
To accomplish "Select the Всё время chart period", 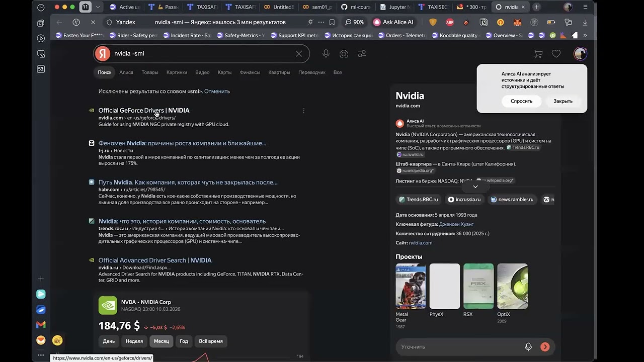I will tap(211, 341).
